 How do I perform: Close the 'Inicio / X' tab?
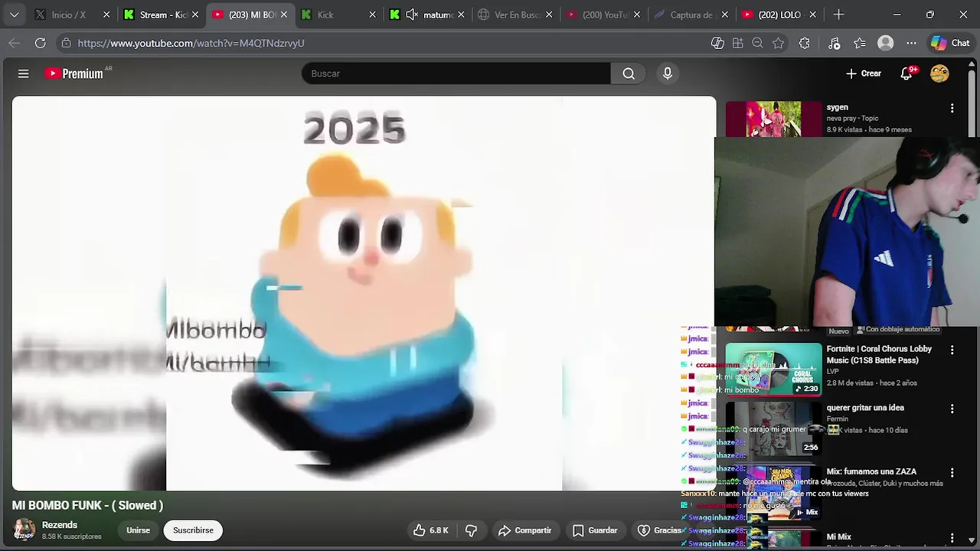pyautogui.click(x=106, y=15)
